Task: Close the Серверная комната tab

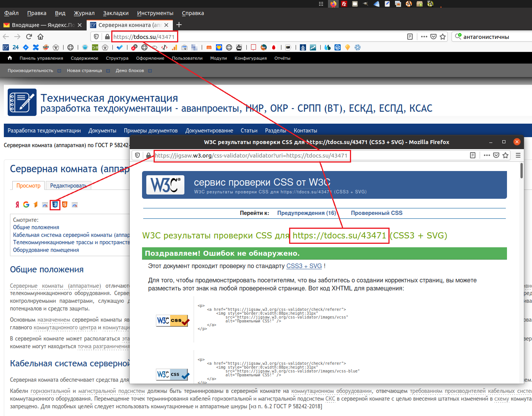Action: [166, 25]
